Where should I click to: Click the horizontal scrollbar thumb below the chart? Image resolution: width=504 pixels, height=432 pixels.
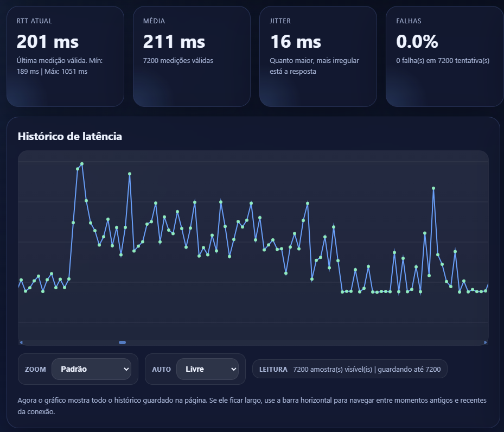click(x=122, y=342)
